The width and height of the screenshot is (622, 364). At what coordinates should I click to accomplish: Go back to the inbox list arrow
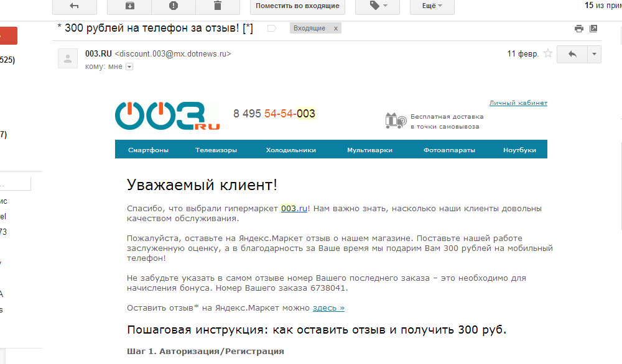pos(75,6)
